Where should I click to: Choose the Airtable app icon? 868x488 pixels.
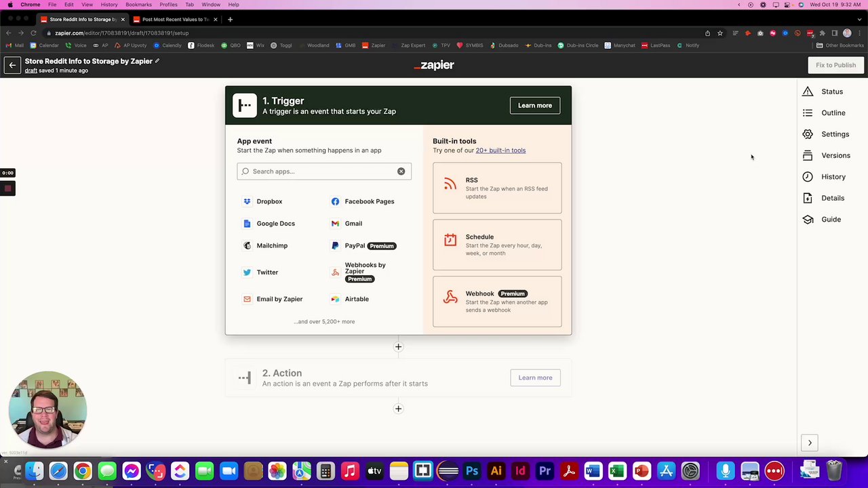click(x=335, y=299)
